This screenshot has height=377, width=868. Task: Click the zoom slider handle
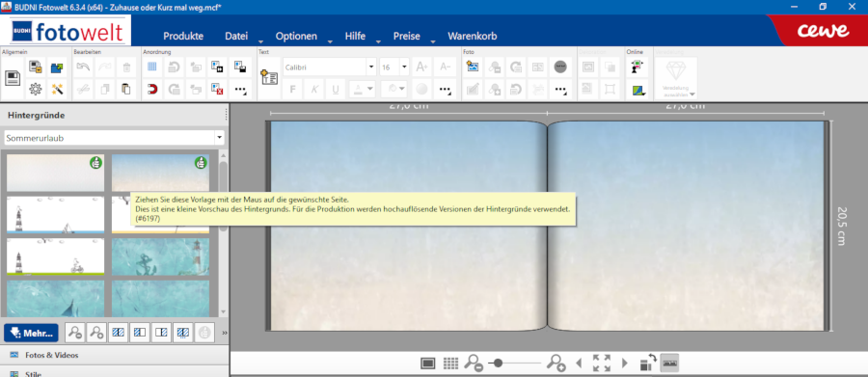pyautogui.click(x=498, y=364)
